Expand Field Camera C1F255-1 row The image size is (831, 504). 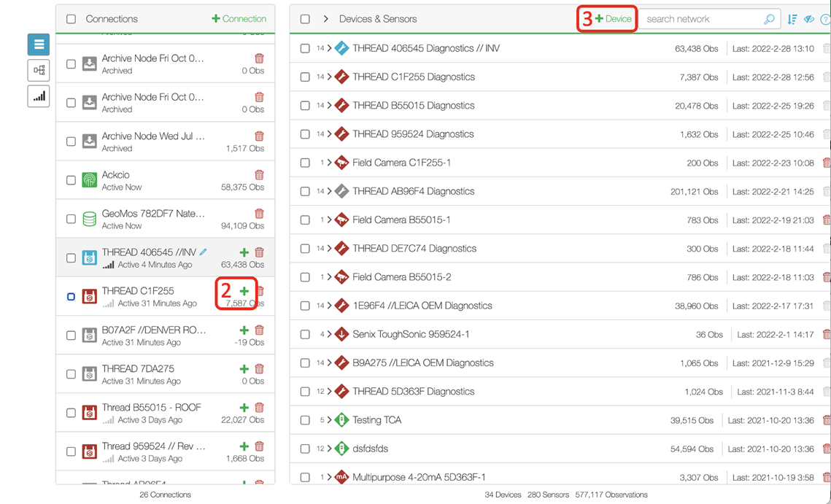tap(329, 163)
